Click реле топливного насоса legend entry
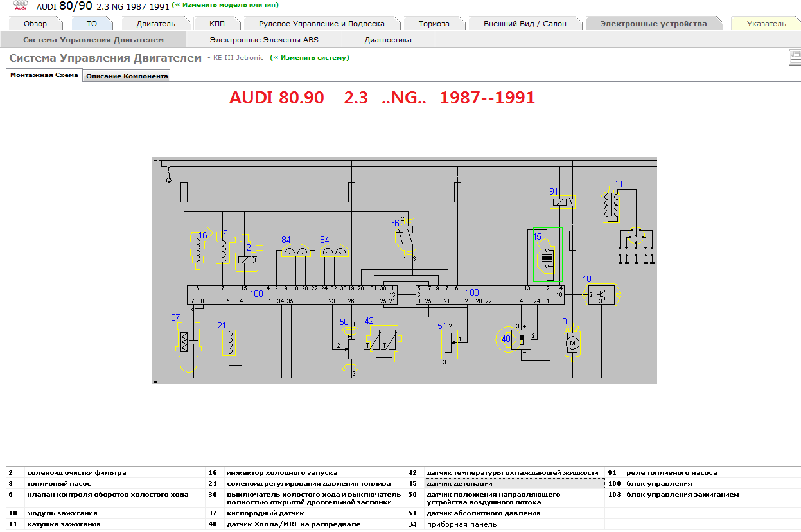801x532 pixels. pyautogui.click(x=671, y=473)
